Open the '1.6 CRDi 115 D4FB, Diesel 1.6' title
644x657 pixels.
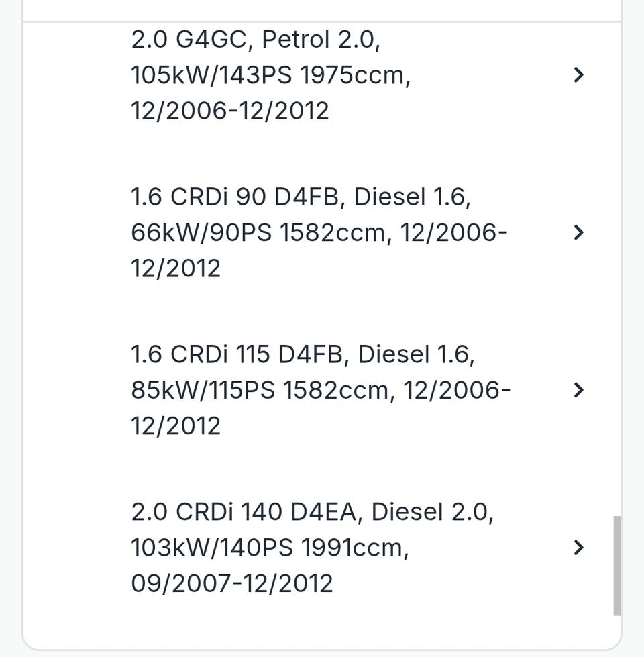[303, 354]
